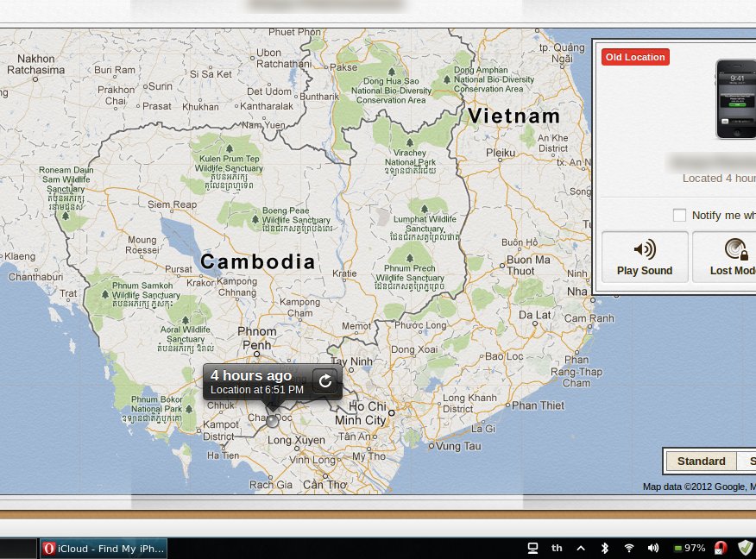Click the 'Location at 6:51 PM' text
The width and height of the screenshot is (756, 559).
[x=257, y=390]
